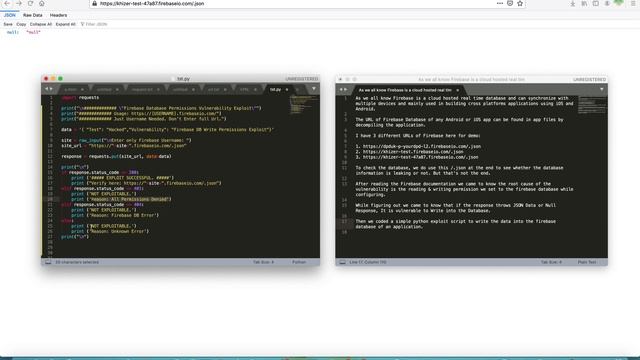This screenshot has width=640, height=360.
Task: Show the Firefox sidebar
Action: [x=596, y=3]
